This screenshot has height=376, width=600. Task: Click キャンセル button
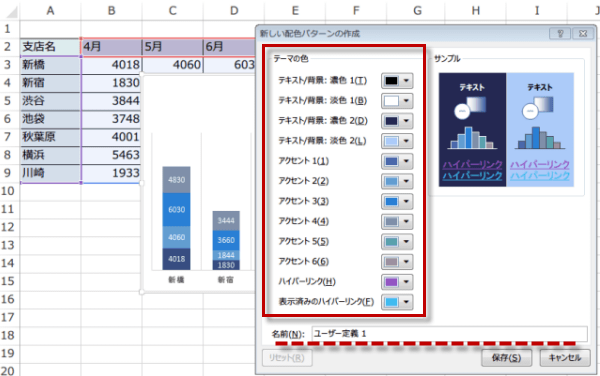(565, 358)
